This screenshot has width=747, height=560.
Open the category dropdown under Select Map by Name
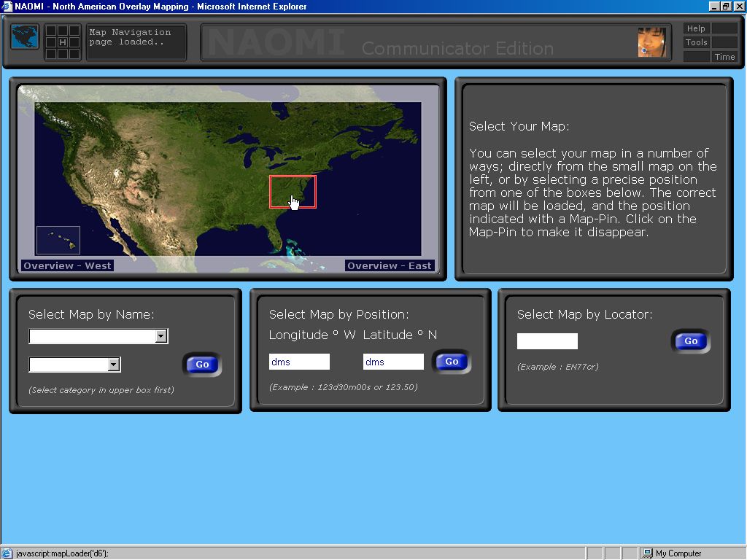(x=98, y=336)
